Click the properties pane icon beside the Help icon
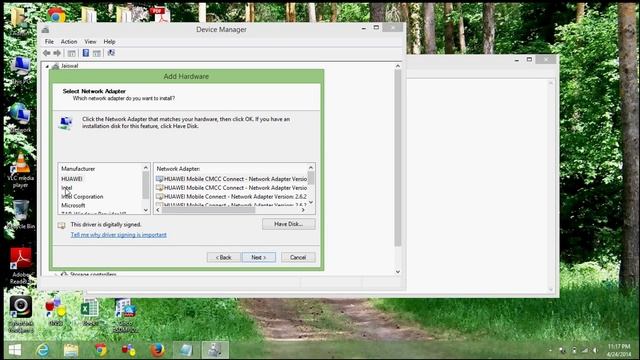Screen dimensions: 640x360 [x=97, y=53]
